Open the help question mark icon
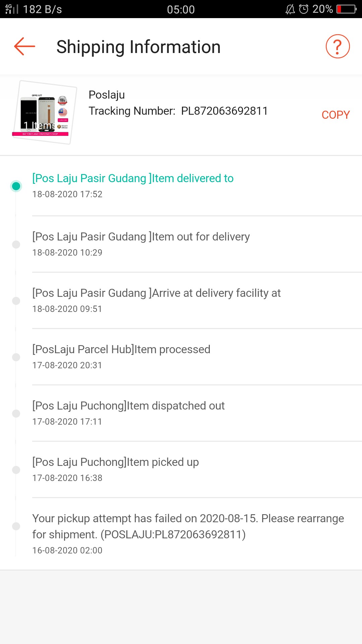 338,46
